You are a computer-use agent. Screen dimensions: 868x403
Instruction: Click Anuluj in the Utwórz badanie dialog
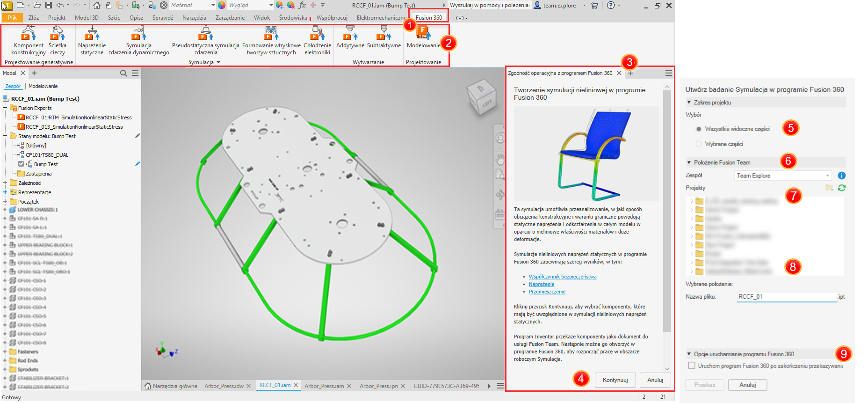[747, 385]
